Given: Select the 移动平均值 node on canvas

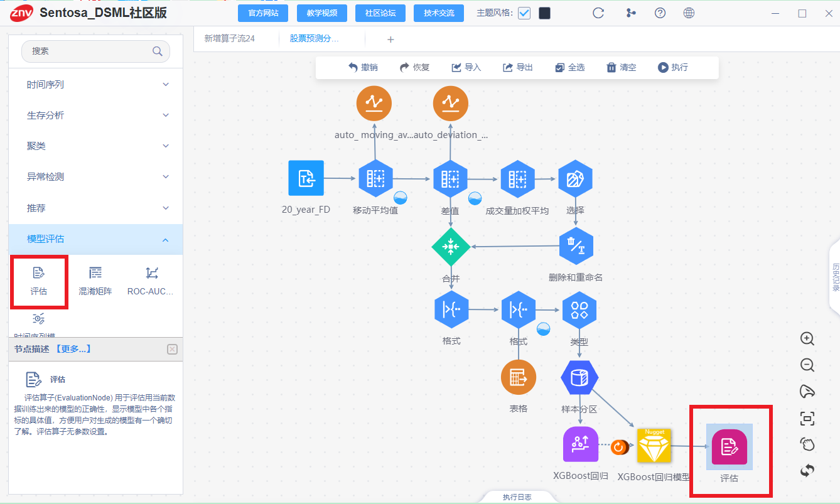Looking at the screenshot, I should pos(375,178).
